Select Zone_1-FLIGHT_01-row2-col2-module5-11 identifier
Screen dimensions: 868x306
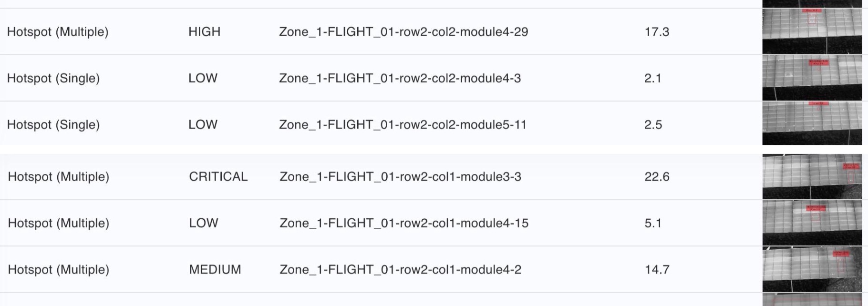403,125
